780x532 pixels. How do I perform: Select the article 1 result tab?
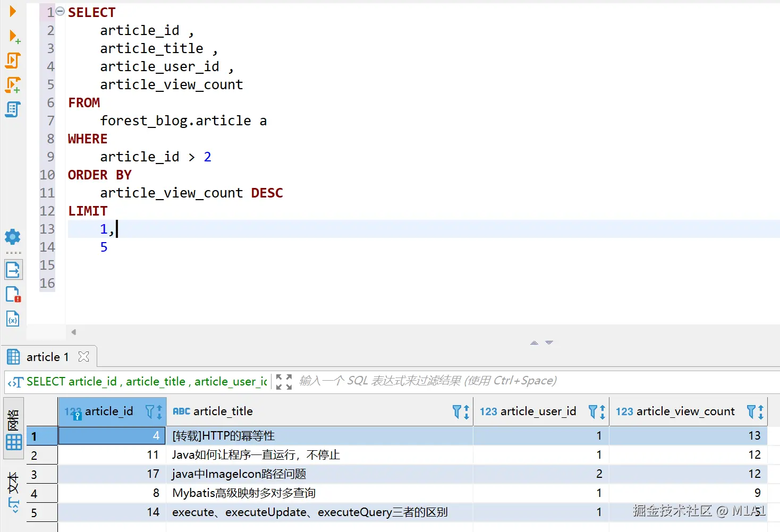(x=48, y=357)
